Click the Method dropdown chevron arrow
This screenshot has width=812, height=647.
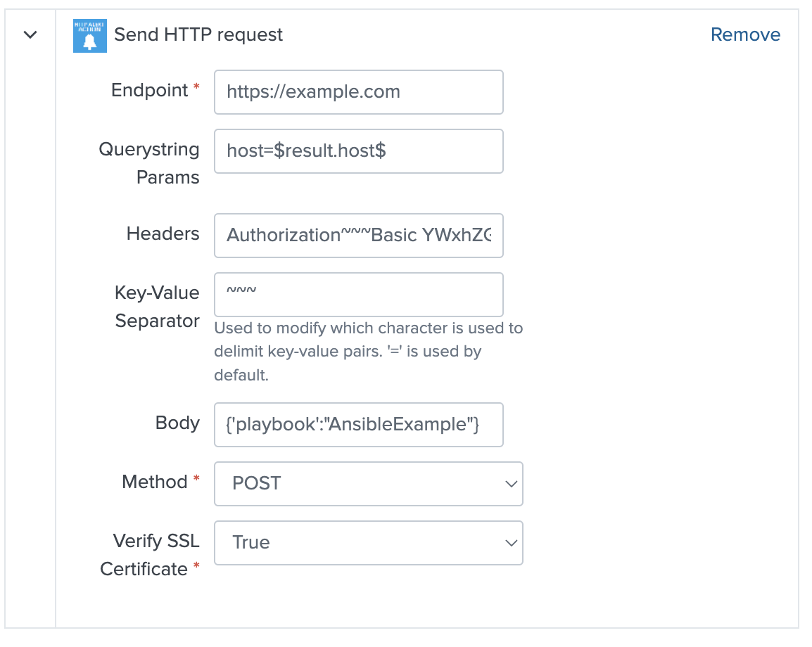coord(511,484)
